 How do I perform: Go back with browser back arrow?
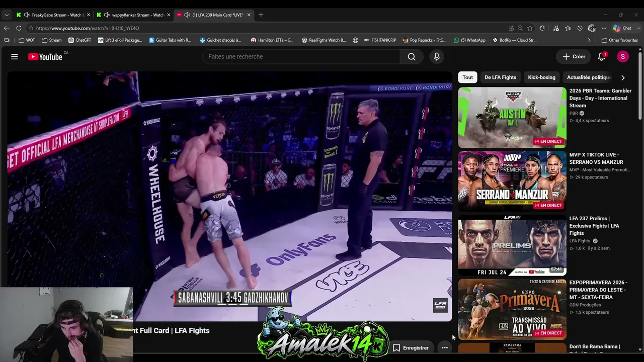click(7, 28)
